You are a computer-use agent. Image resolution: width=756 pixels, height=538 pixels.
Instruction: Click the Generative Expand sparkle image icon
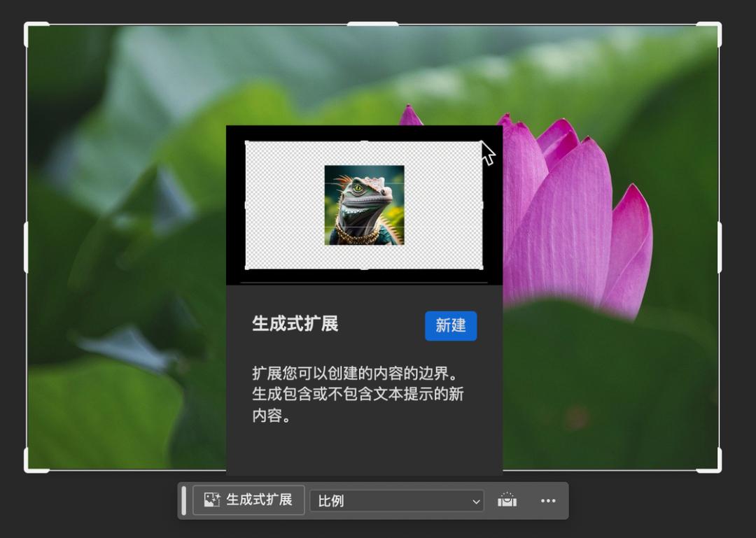point(212,500)
